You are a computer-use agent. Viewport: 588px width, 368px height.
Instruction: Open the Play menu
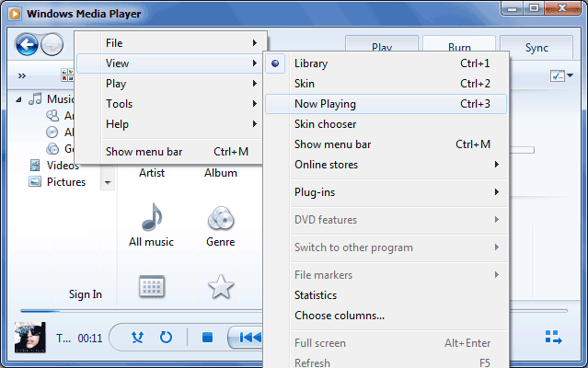[x=169, y=84]
